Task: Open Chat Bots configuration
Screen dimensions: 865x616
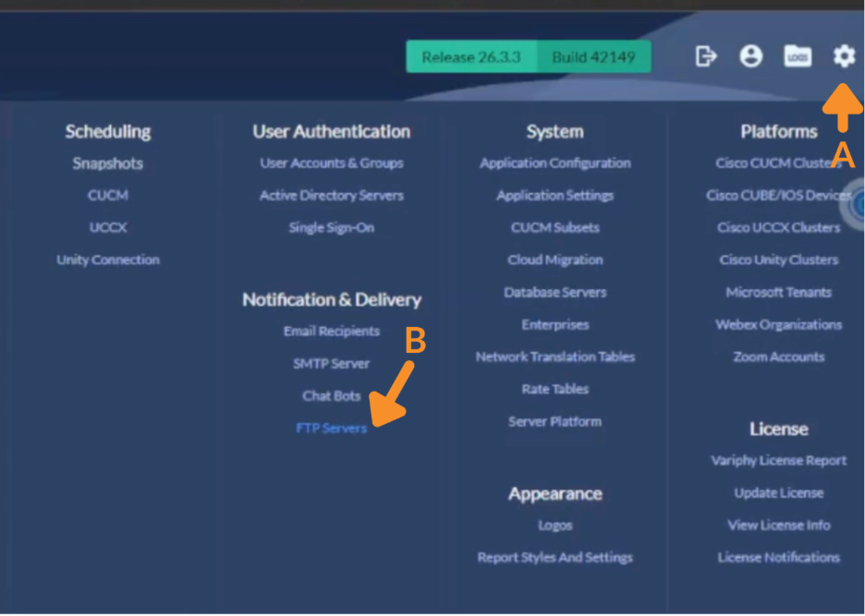Action: coord(331,396)
